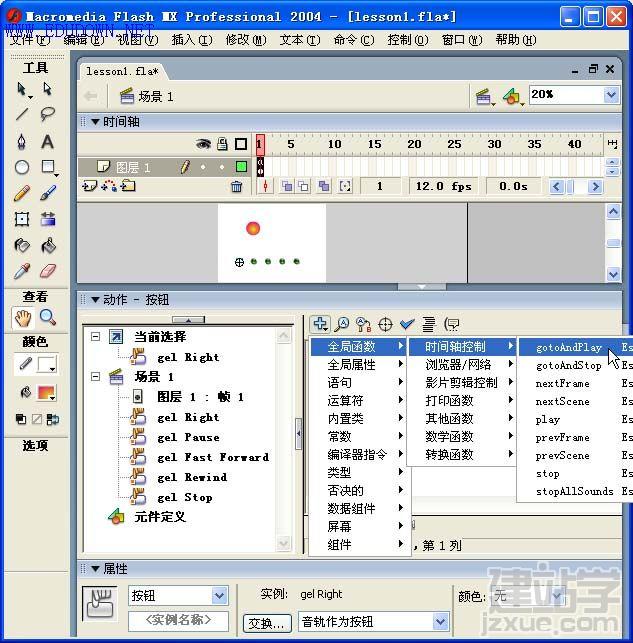Toggle the lock all layers padlock icon
The height and width of the screenshot is (643, 633).
tap(222, 144)
